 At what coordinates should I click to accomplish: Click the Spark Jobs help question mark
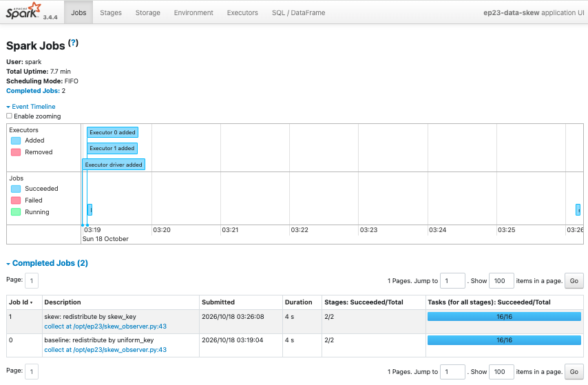point(74,43)
